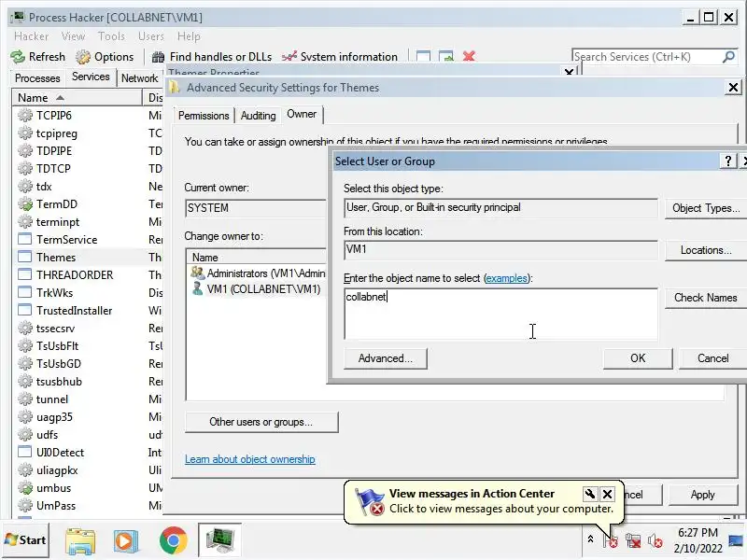
Task: Click the Action Center flag icon in balloon
Action: 370,502
